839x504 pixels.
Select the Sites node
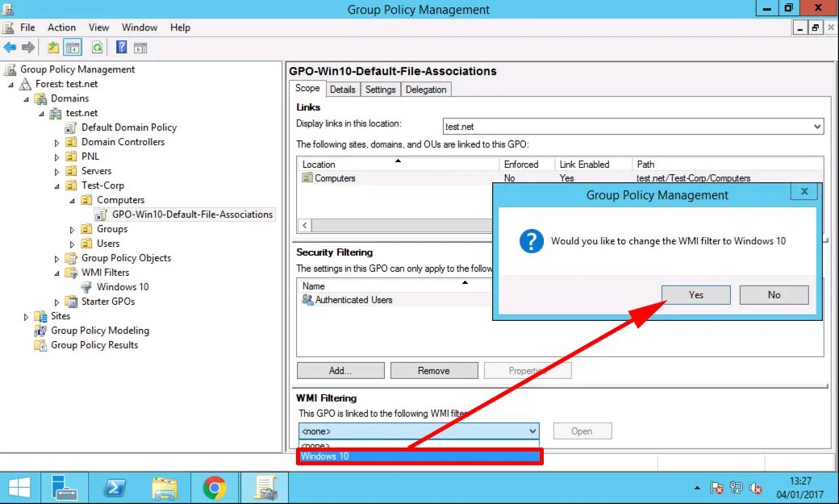61,315
